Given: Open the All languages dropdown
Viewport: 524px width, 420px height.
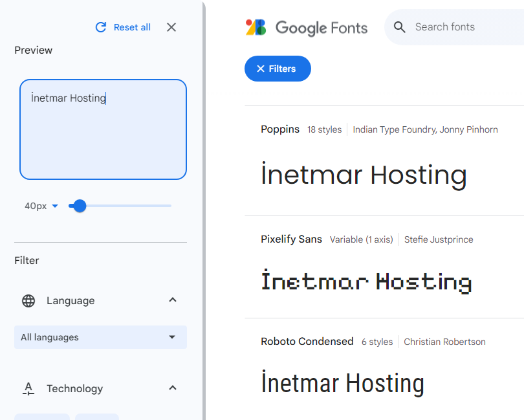Looking at the screenshot, I should pos(100,337).
